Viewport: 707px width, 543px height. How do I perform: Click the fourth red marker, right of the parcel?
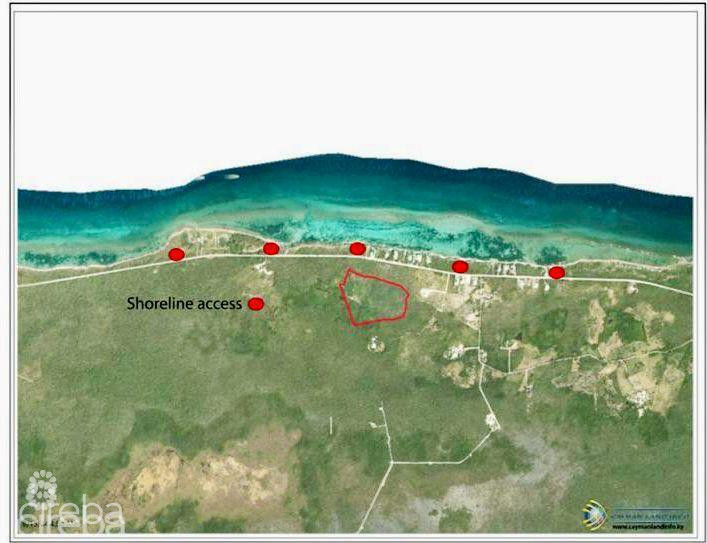[460, 266]
